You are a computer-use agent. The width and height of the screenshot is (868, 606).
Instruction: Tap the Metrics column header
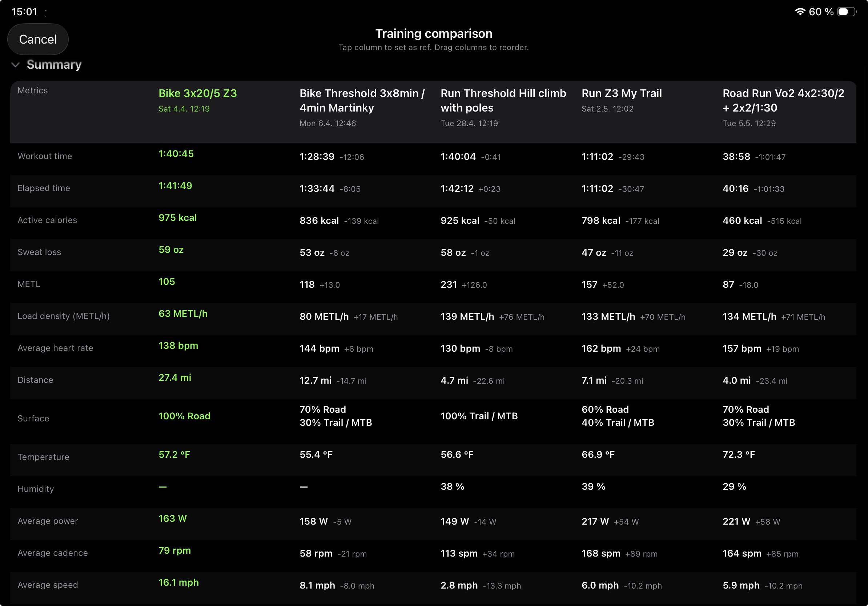33,90
